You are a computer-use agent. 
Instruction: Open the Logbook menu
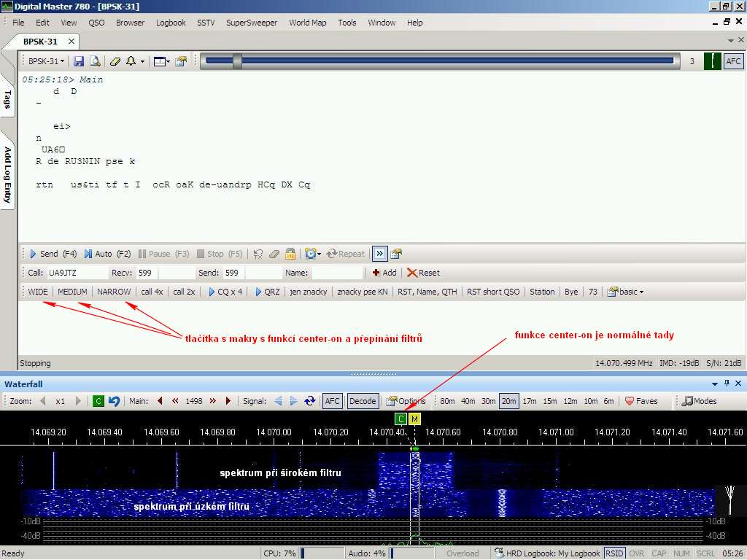point(171,23)
